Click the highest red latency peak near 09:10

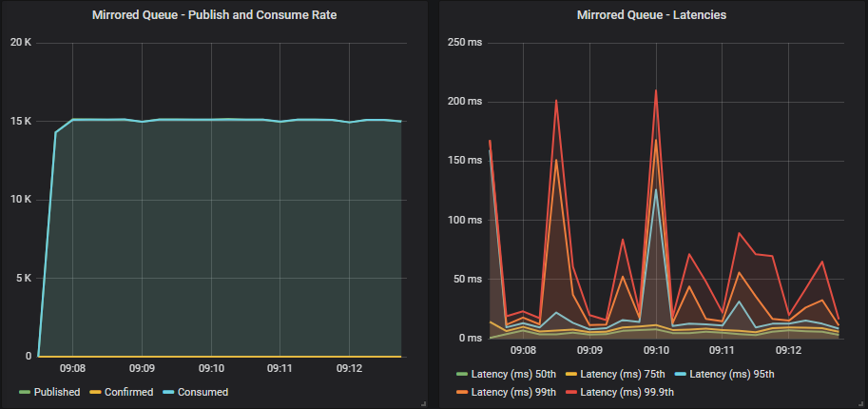656,90
